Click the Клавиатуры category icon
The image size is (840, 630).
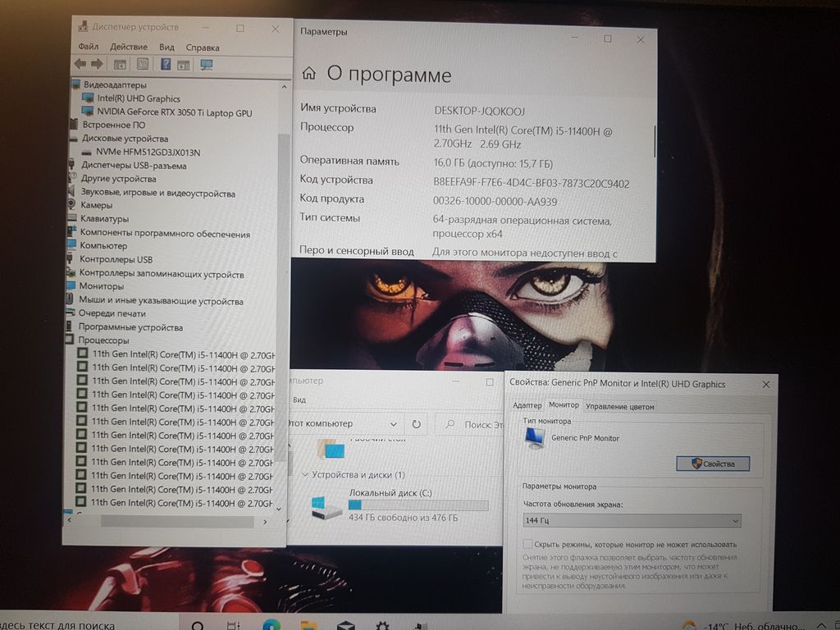coord(72,218)
